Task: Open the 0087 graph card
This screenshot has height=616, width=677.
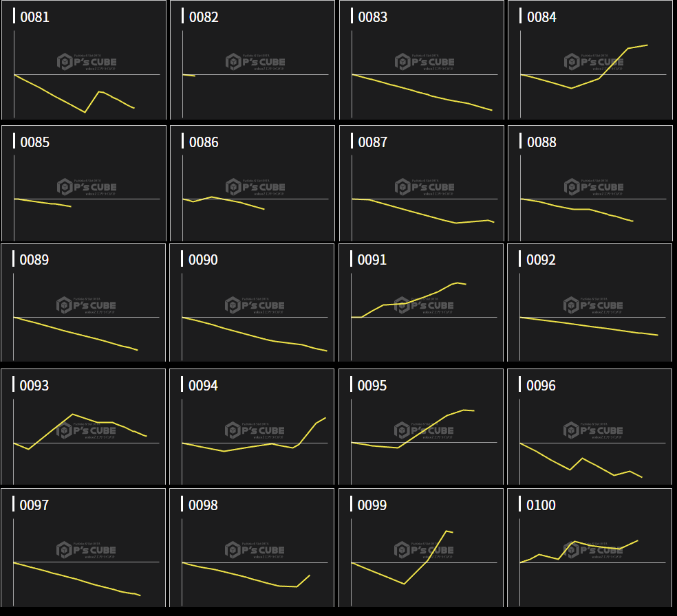Action: pyautogui.click(x=422, y=184)
